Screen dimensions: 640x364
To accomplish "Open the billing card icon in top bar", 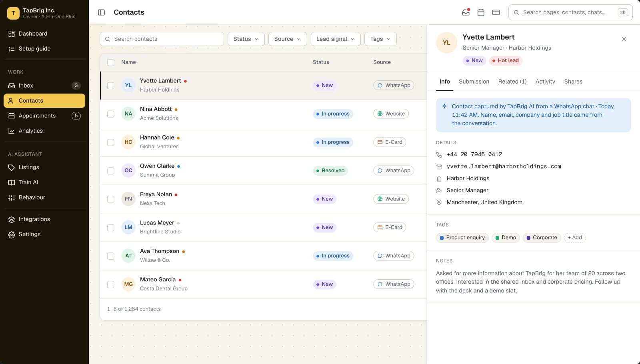I will pos(496,12).
